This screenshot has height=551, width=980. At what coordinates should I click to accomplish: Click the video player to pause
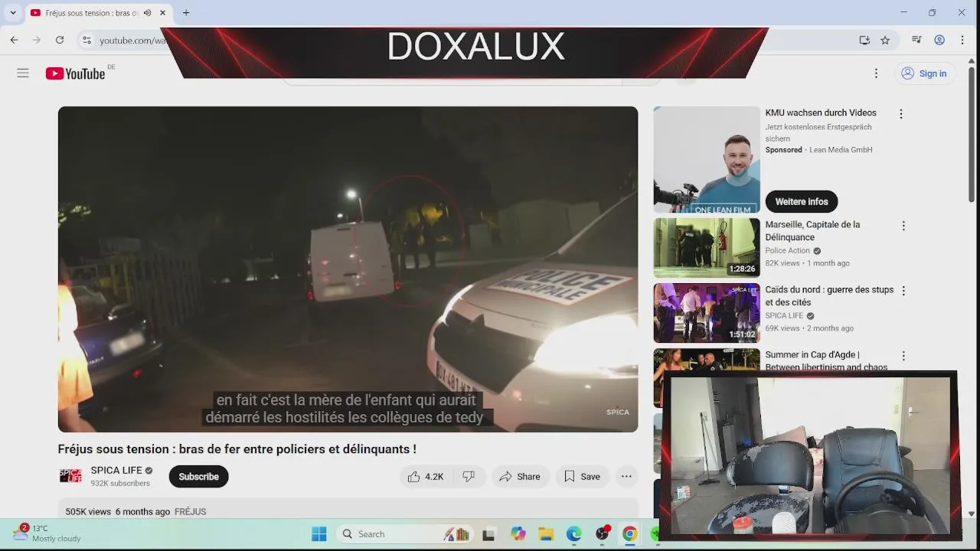tap(348, 269)
